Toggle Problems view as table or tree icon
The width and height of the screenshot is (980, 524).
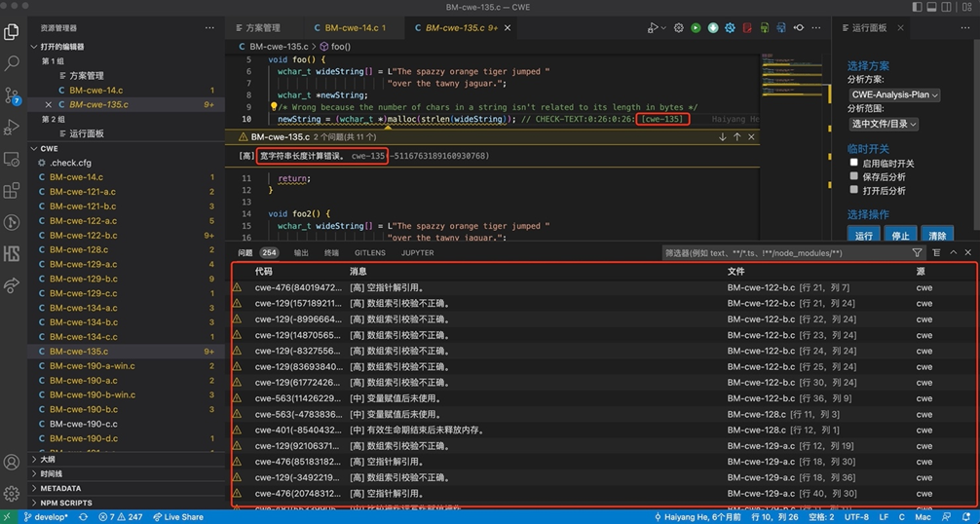[936, 253]
